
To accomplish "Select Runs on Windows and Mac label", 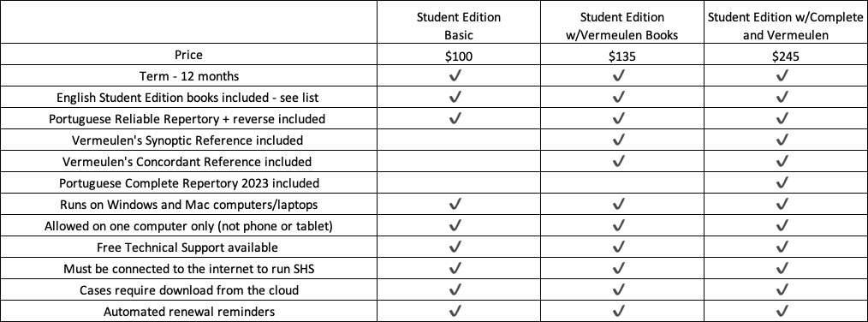I will (x=188, y=205).
